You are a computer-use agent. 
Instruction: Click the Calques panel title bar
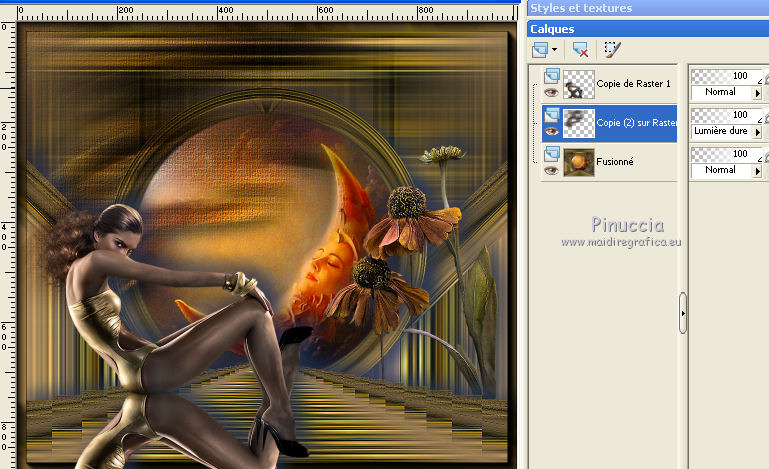648,29
